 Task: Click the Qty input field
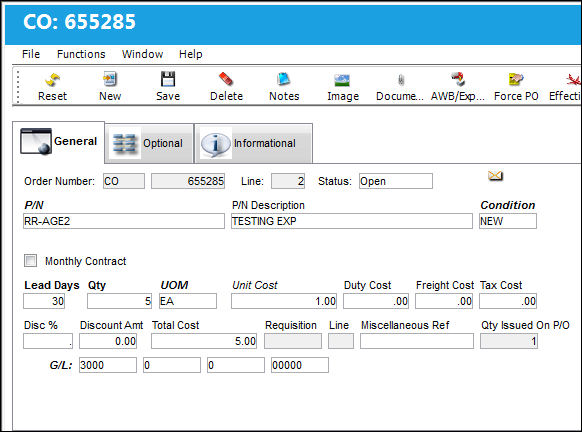click(x=120, y=301)
